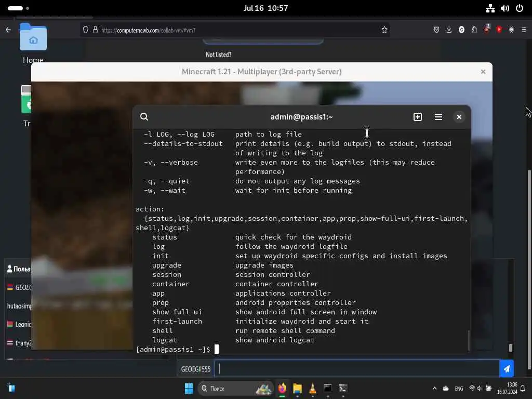Image resolution: width=532 pixels, height=399 pixels.
Task: Open the GNOME volume indicator
Action: tap(505, 8)
